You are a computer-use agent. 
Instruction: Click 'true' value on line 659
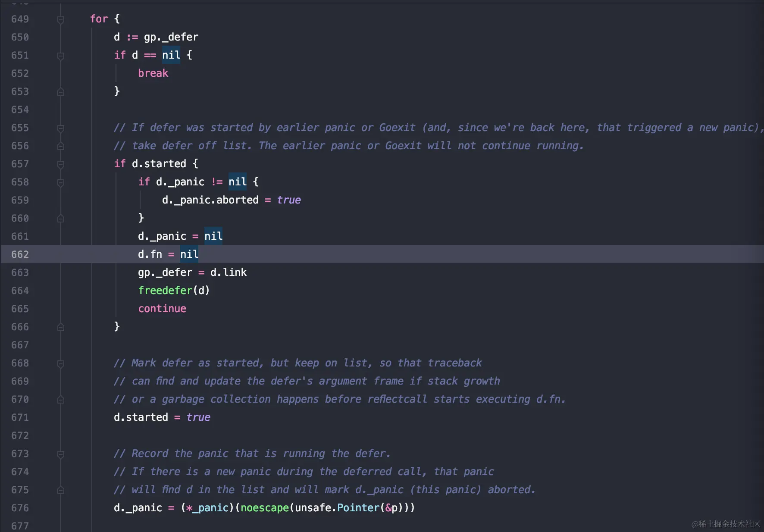click(289, 200)
